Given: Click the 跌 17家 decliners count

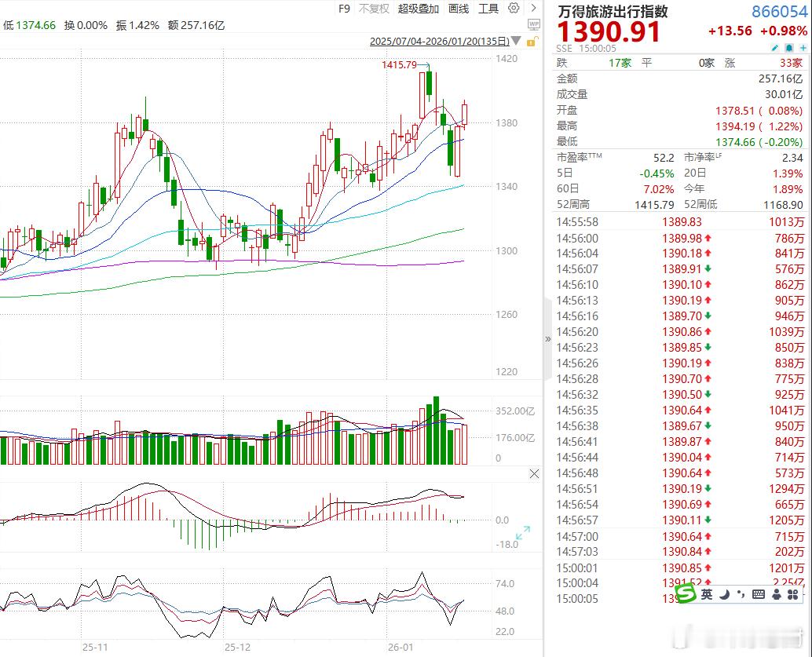Looking at the screenshot, I should click(x=594, y=63).
